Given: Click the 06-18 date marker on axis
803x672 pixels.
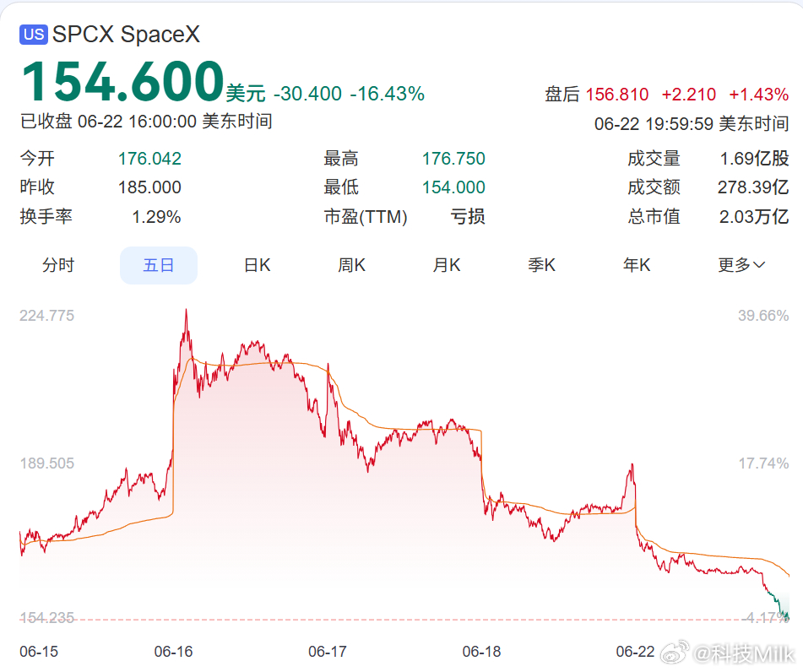Looking at the screenshot, I should (481, 652).
